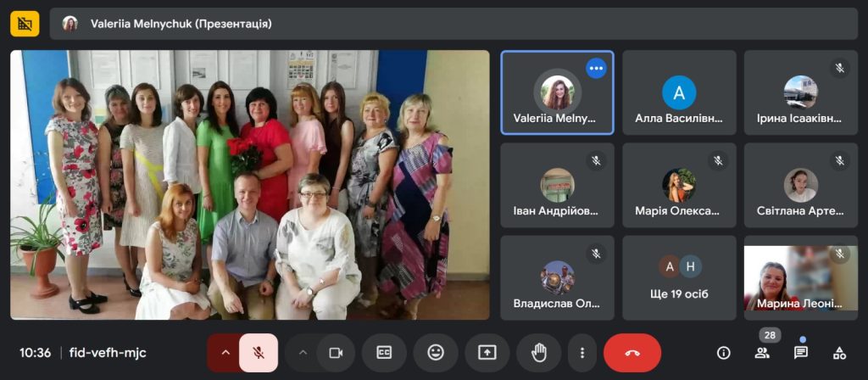Expand audio settings arrow beside microphone

click(x=225, y=353)
